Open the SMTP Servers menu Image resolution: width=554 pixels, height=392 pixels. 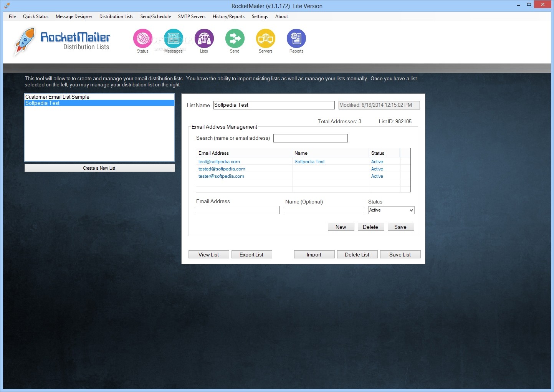point(192,17)
